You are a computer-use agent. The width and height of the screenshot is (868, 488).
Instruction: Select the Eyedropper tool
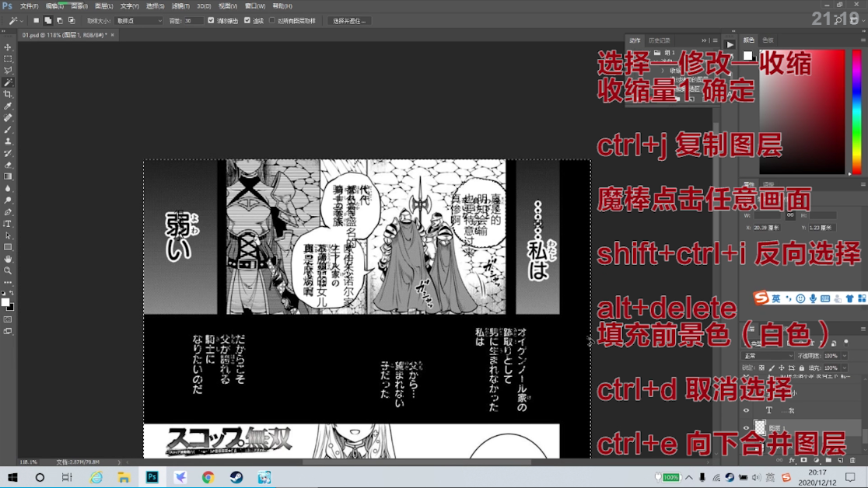[8, 106]
